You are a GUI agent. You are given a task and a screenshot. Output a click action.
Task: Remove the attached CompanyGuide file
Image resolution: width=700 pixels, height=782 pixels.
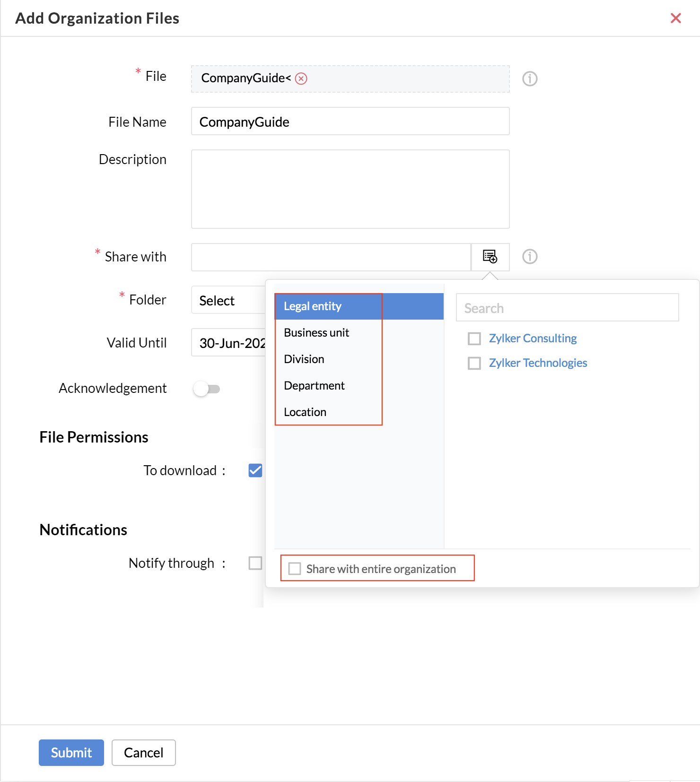pos(301,78)
